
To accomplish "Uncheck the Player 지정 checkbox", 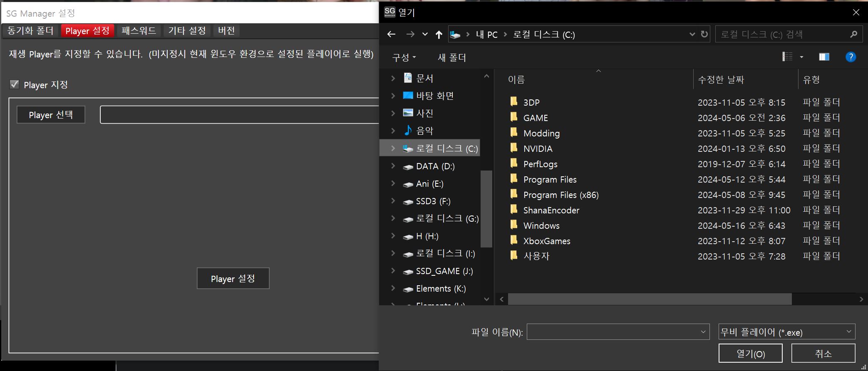I will pos(15,85).
